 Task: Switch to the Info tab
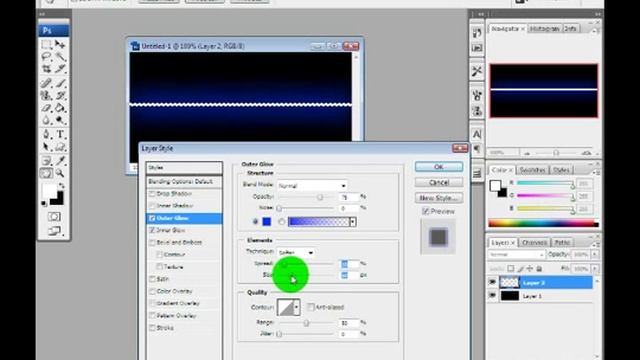coord(571,29)
